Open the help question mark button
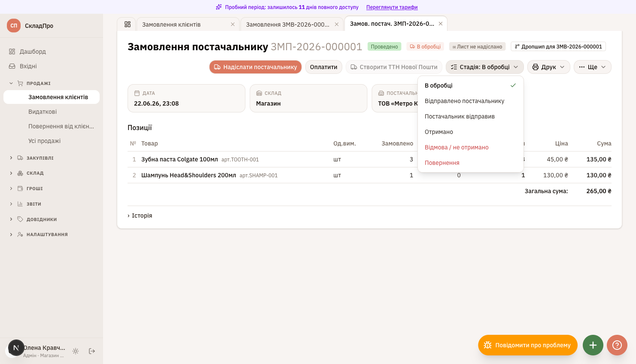 coord(617,345)
